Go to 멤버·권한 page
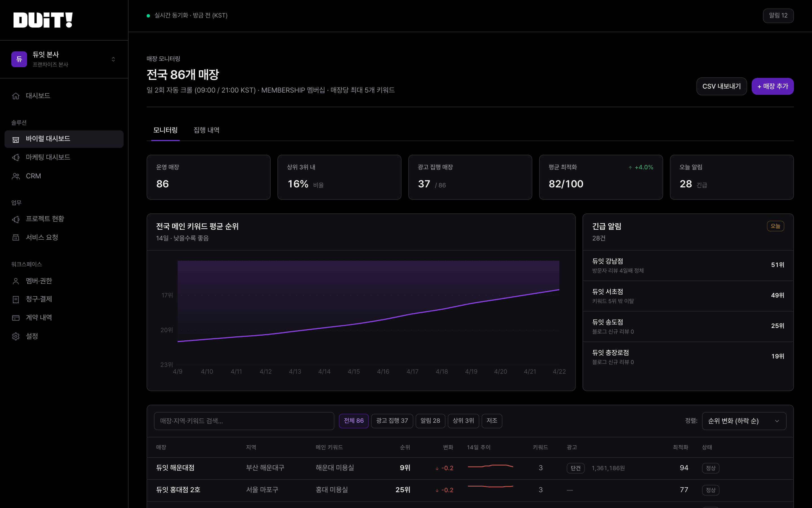This screenshot has height=508, width=812. pos(64,281)
